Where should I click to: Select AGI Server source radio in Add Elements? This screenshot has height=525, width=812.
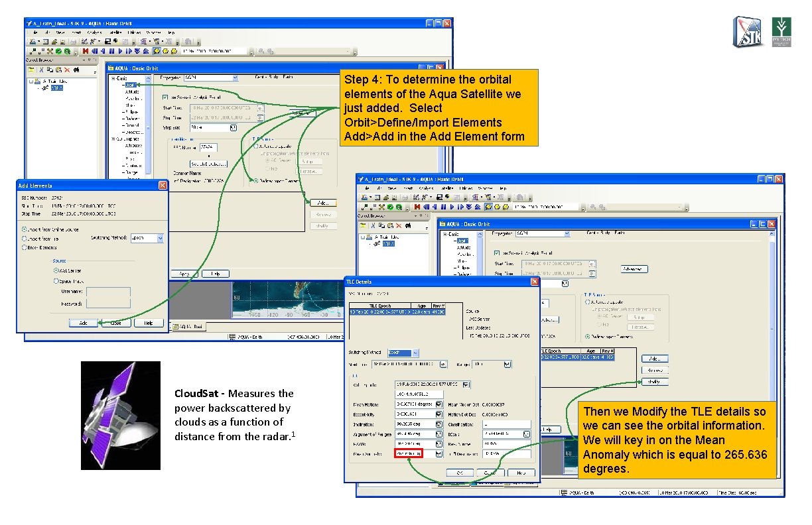click(x=56, y=270)
